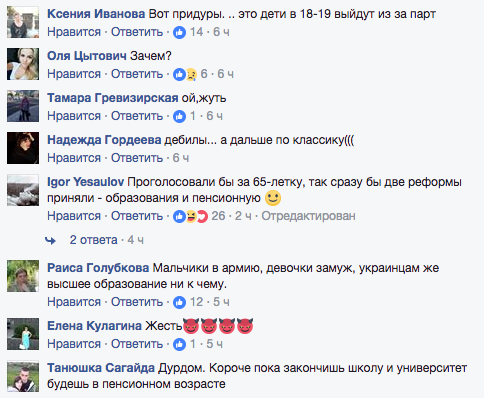
Task: Click like icon on Елена Кулагина's comment
Action: coord(179,344)
